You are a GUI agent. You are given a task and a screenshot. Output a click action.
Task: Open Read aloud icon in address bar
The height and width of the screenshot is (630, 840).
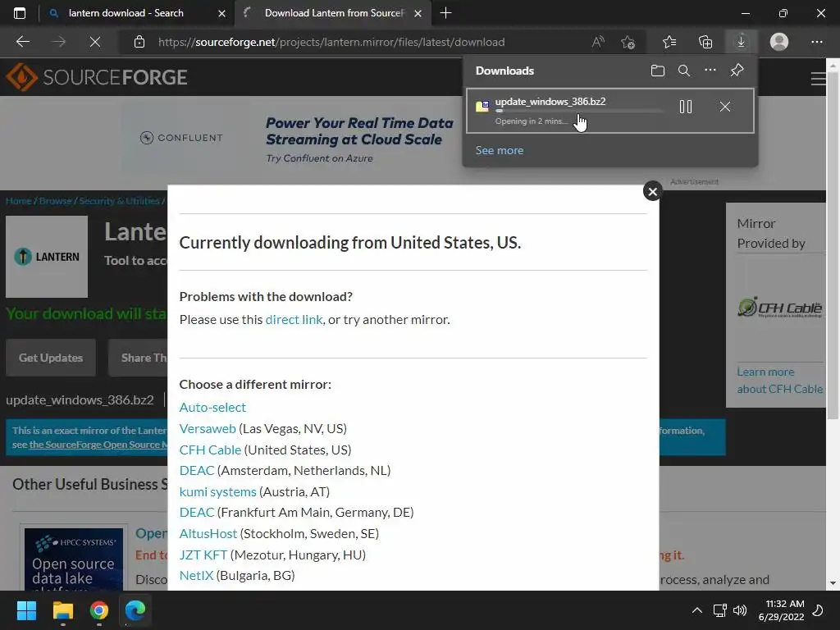coord(598,42)
